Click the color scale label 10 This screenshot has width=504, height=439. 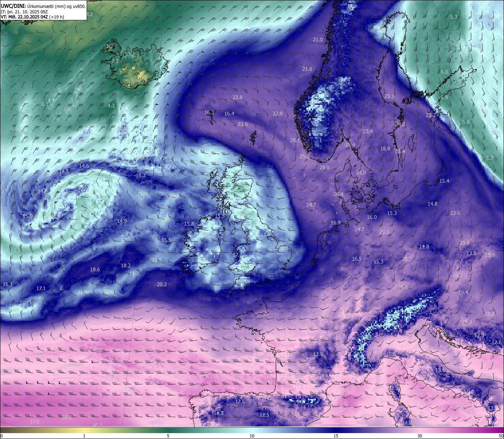point(252,436)
